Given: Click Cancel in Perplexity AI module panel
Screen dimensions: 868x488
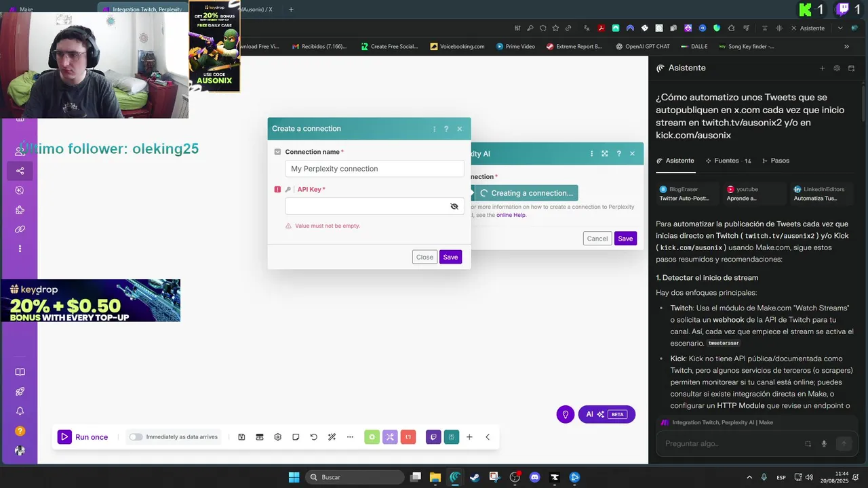Looking at the screenshot, I should (x=597, y=239).
